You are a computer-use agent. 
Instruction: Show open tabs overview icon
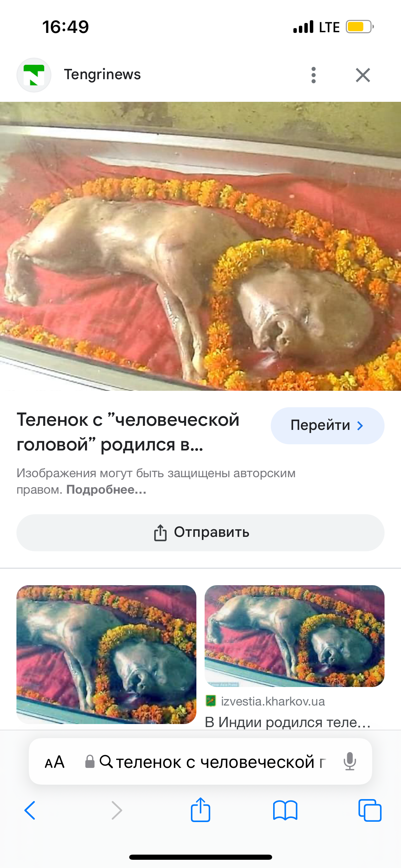point(370,810)
